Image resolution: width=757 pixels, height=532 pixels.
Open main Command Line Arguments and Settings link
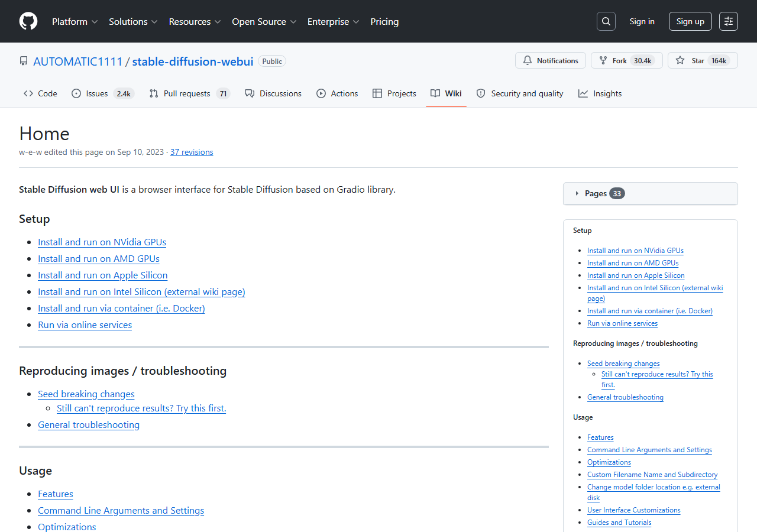[x=121, y=511]
